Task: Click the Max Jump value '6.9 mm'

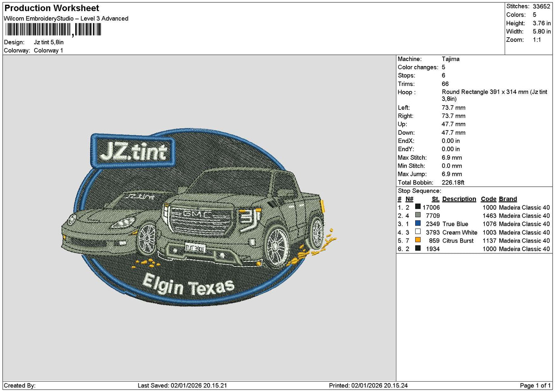Action: click(452, 174)
